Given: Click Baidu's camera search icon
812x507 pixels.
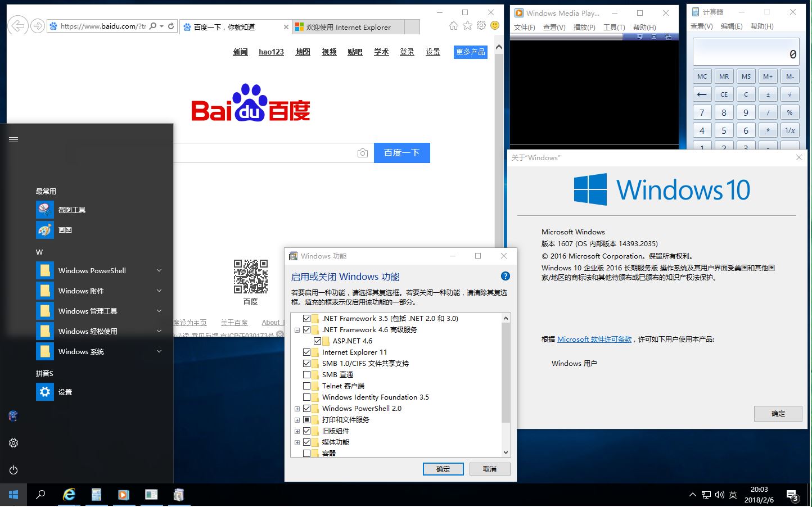Looking at the screenshot, I should click(363, 152).
